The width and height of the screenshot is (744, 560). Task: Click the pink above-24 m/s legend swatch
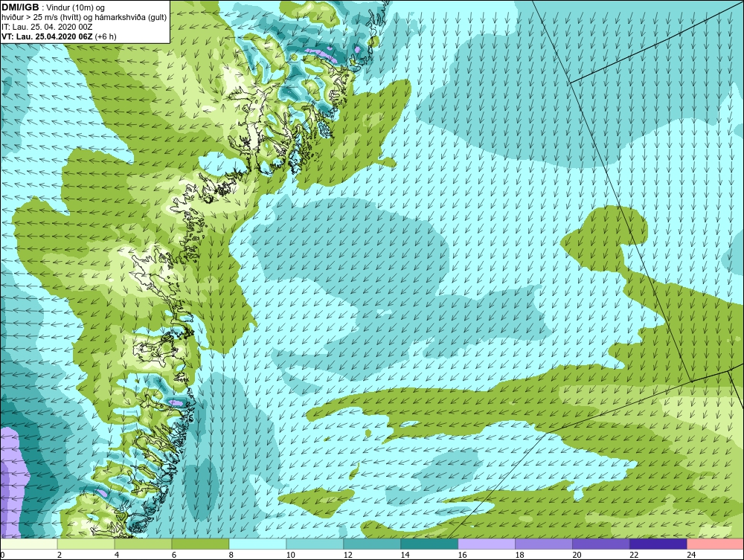coord(715,544)
